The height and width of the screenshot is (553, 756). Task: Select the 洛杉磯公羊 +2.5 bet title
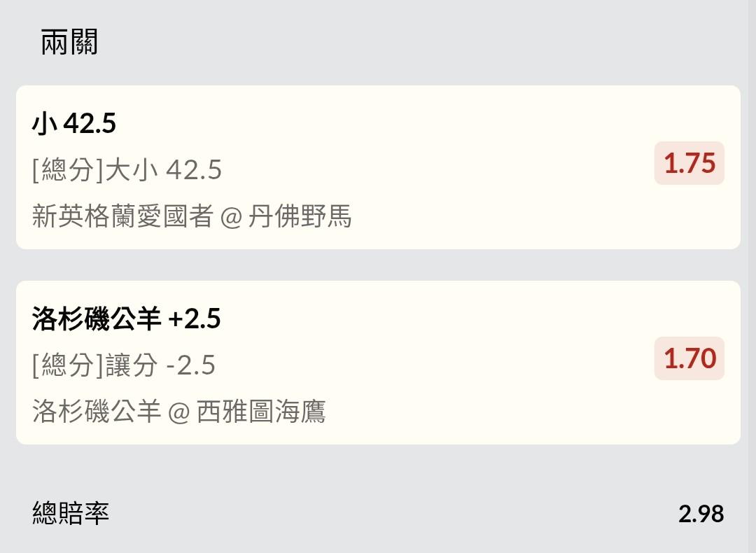(126, 319)
